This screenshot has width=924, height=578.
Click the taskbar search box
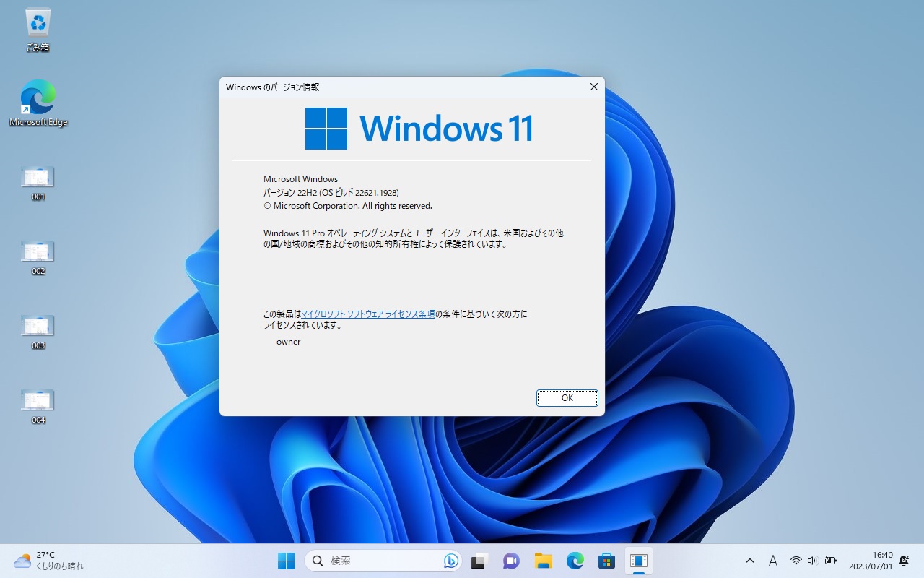pos(375,561)
